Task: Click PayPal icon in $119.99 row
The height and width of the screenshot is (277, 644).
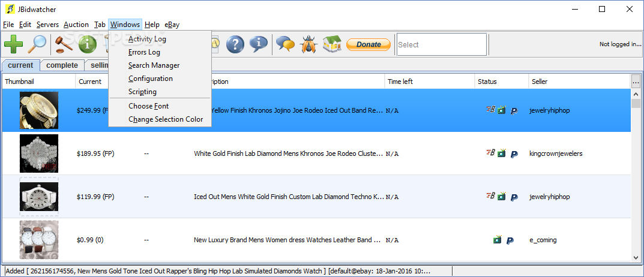Action: point(514,197)
